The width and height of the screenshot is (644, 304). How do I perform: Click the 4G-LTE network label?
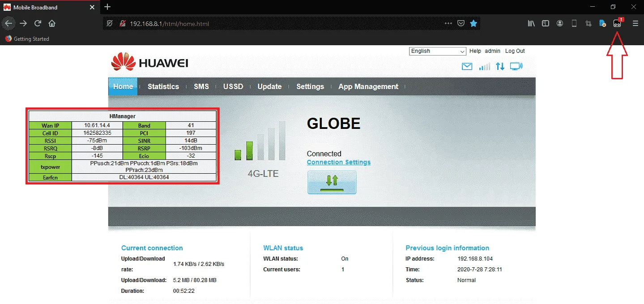(x=263, y=174)
